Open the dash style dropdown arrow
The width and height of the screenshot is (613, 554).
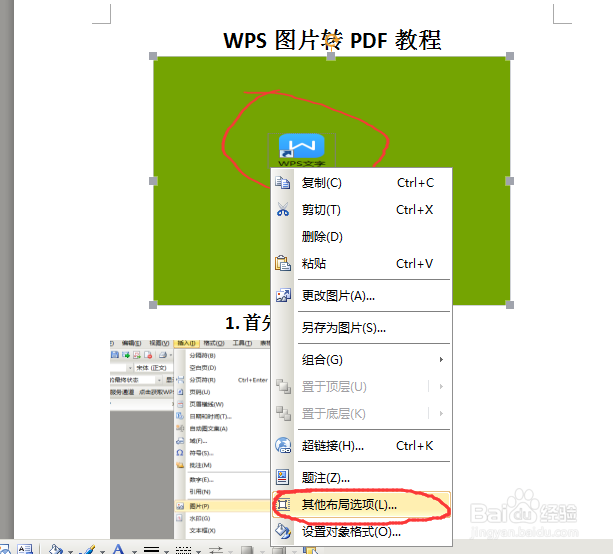198,551
